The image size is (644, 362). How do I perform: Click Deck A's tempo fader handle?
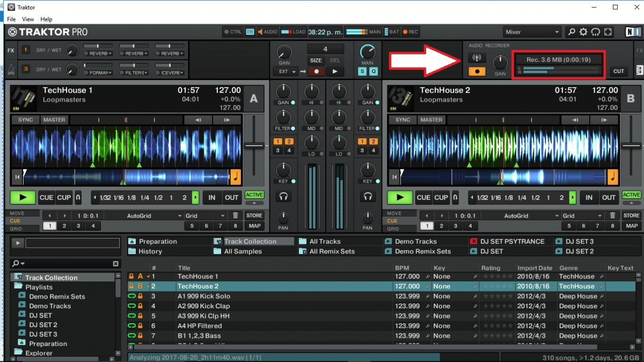click(254, 146)
